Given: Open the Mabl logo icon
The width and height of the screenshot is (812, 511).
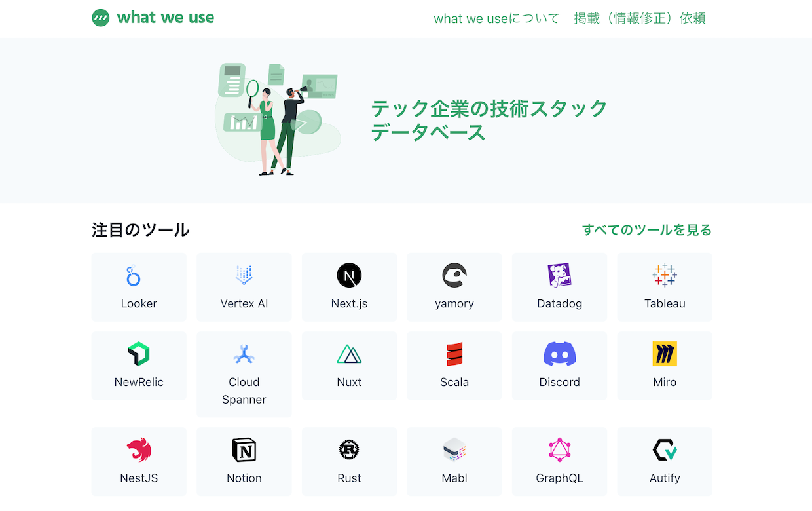Looking at the screenshot, I should 454,450.
